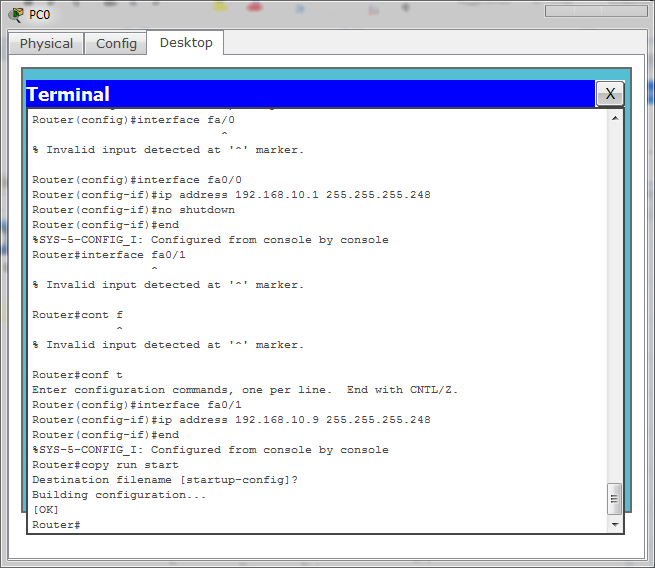
Task: Click the final Router# prompt line
Action: pos(56,525)
